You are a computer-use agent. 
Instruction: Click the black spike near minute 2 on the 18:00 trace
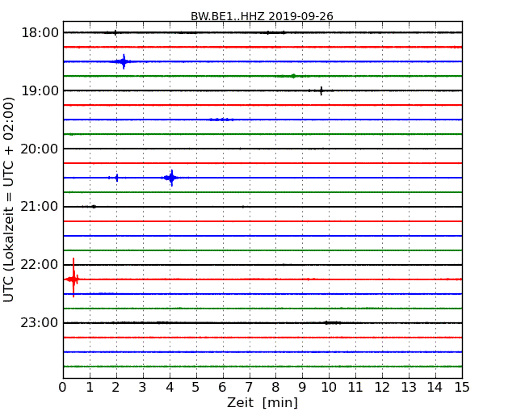(x=115, y=32)
